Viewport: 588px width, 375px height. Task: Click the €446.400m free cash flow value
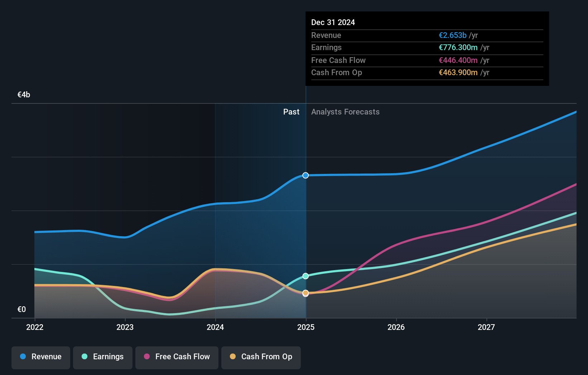click(x=458, y=60)
